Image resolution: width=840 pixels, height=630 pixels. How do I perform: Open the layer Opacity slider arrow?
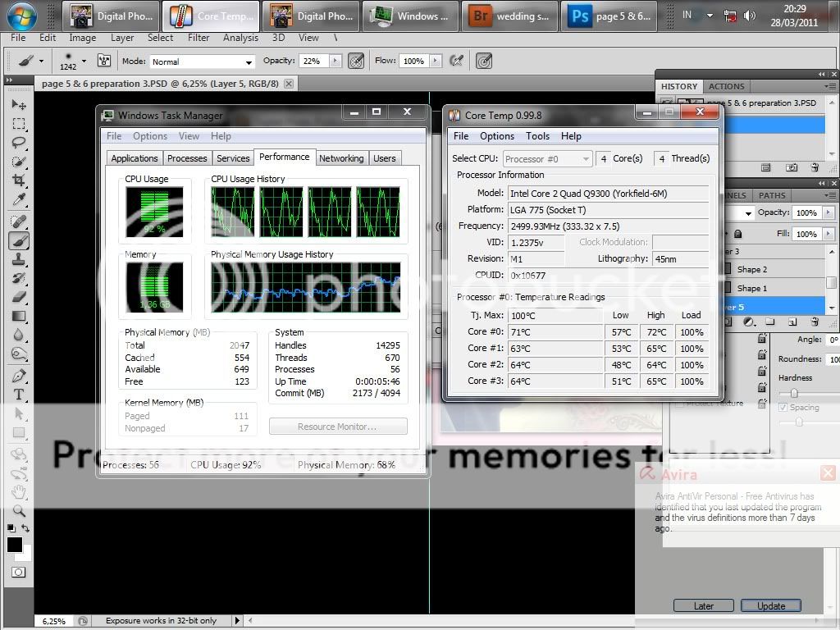[x=829, y=212]
